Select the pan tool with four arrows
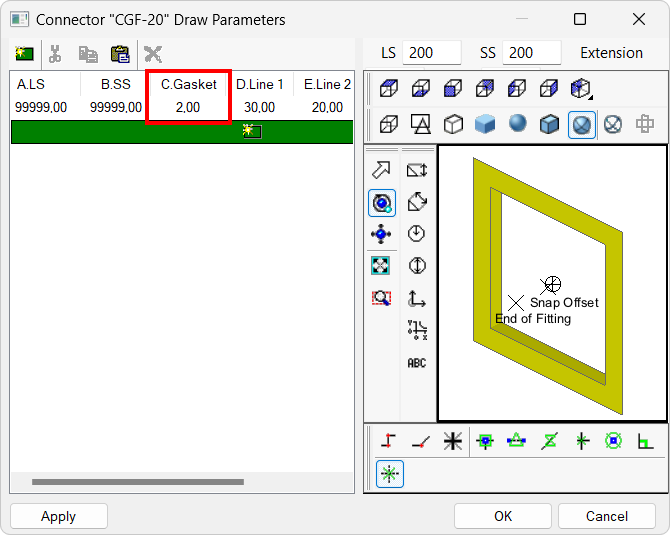The width and height of the screenshot is (670, 535). [x=381, y=234]
